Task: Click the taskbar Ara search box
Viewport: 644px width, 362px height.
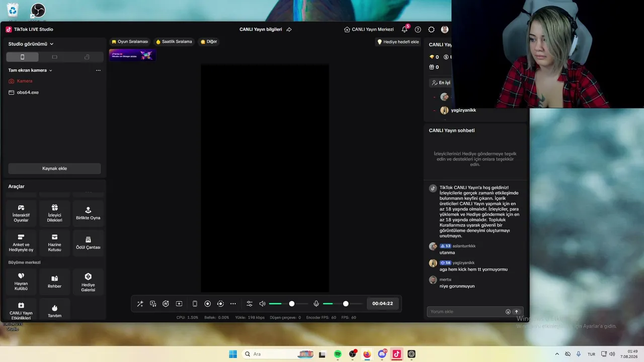Action: [x=278, y=354]
